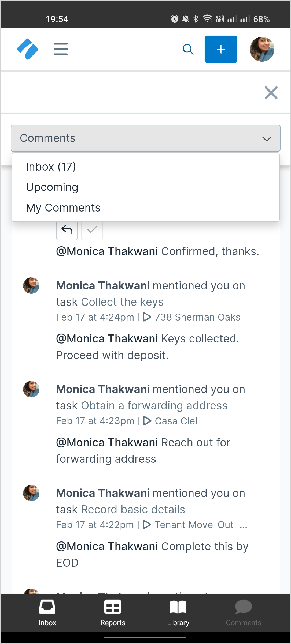Image resolution: width=291 pixels, height=644 pixels.
Task: Open the profile avatar in the header
Action: 262,49
